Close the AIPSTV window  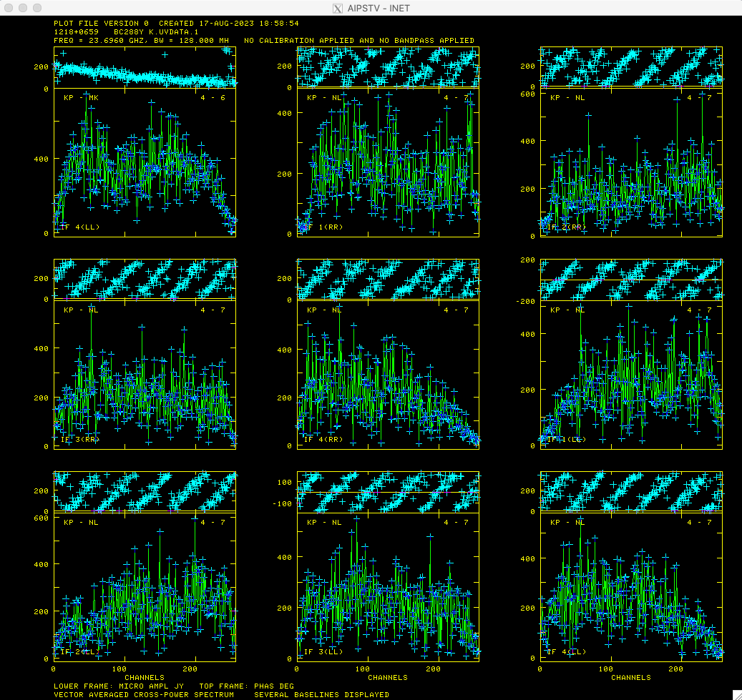coord(9,7)
